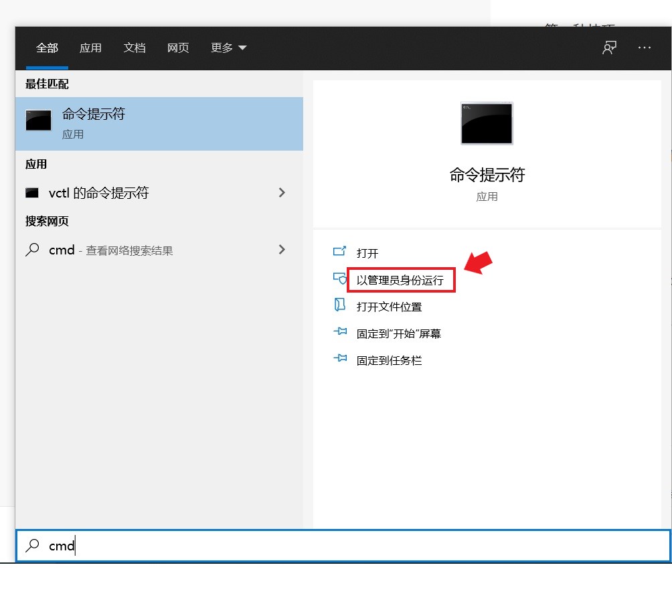Expand the vctl 的命令提示符 result chevron
The height and width of the screenshot is (616, 672).
coord(282,192)
